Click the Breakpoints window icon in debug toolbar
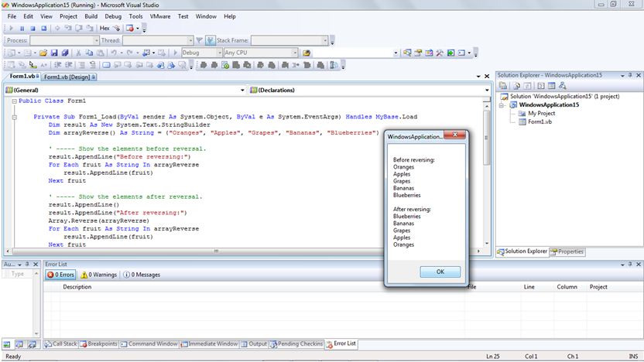Image resolution: width=644 pixels, height=362 pixels. pyautogui.click(x=130, y=29)
